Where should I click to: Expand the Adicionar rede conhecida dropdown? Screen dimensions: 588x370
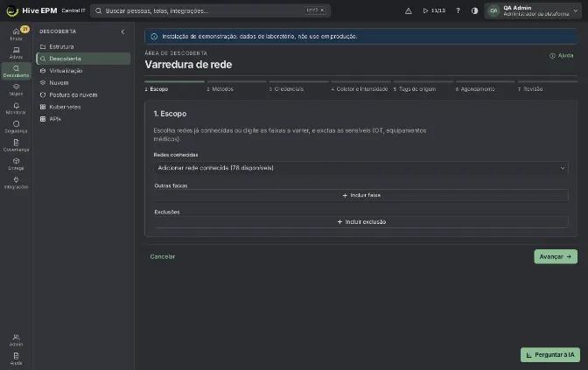tap(360, 168)
